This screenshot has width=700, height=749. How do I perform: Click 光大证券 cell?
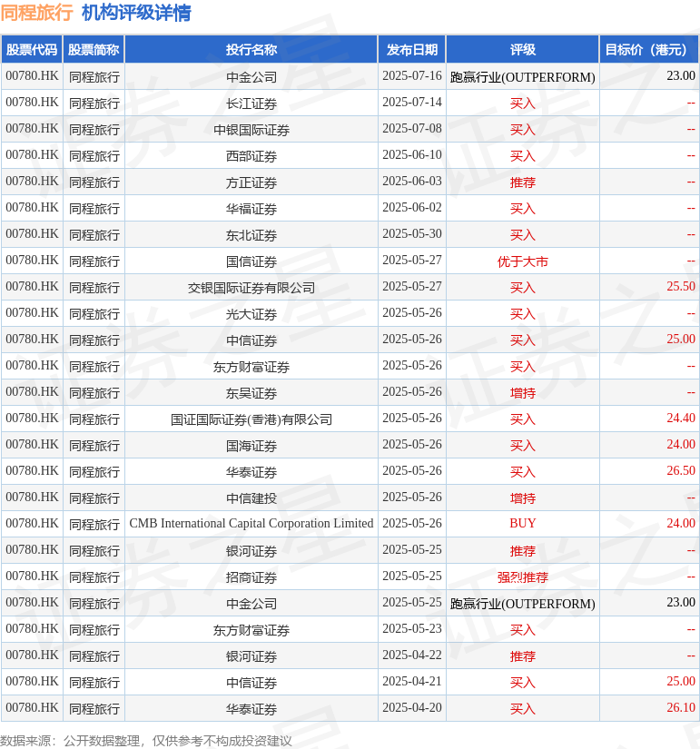(x=251, y=314)
